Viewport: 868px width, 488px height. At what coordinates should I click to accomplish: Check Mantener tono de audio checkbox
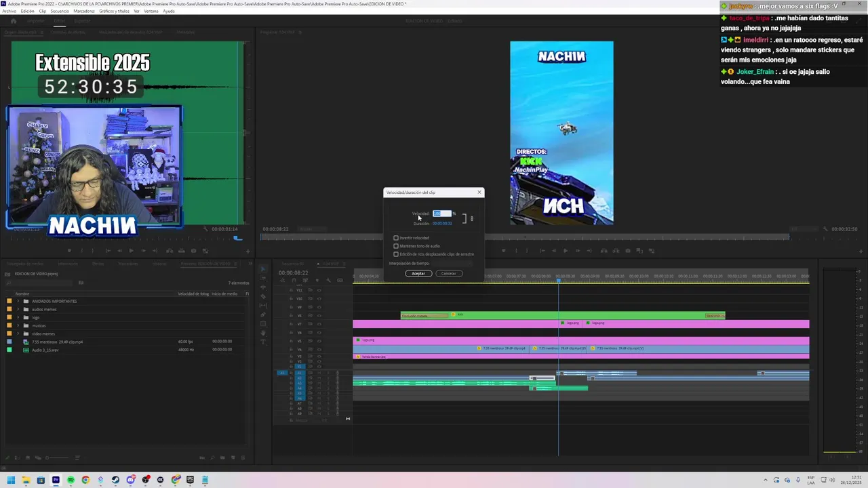[396, 246]
